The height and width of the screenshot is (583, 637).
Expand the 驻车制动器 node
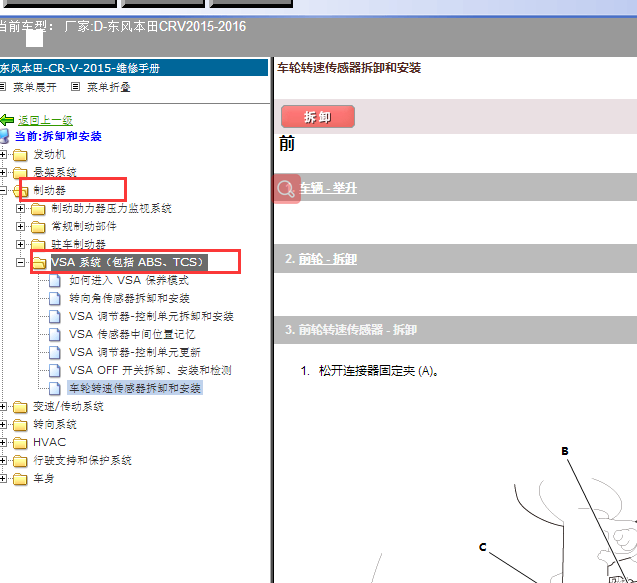[20, 244]
